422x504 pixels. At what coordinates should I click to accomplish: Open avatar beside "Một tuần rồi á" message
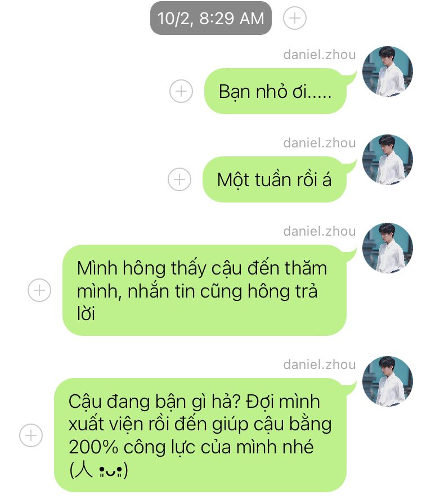[x=388, y=160]
